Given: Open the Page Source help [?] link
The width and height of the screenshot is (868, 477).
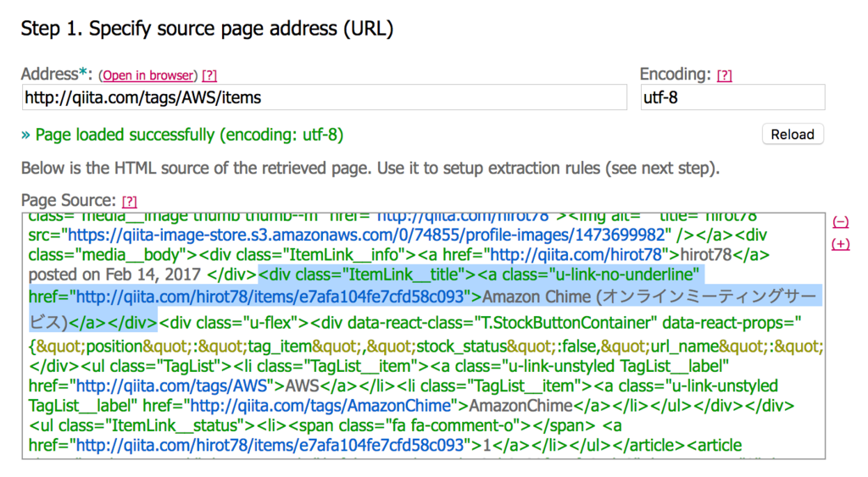Looking at the screenshot, I should click(x=130, y=202).
